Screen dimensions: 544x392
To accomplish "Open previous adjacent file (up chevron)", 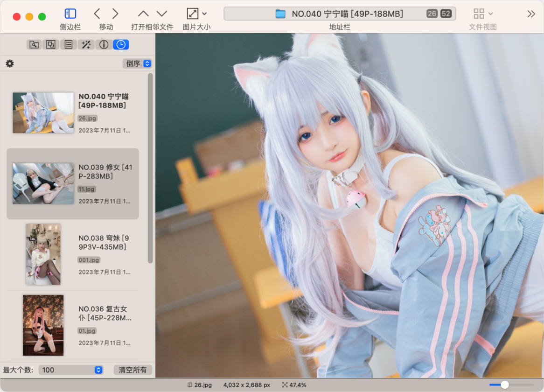I will pyautogui.click(x=143, y=14).
